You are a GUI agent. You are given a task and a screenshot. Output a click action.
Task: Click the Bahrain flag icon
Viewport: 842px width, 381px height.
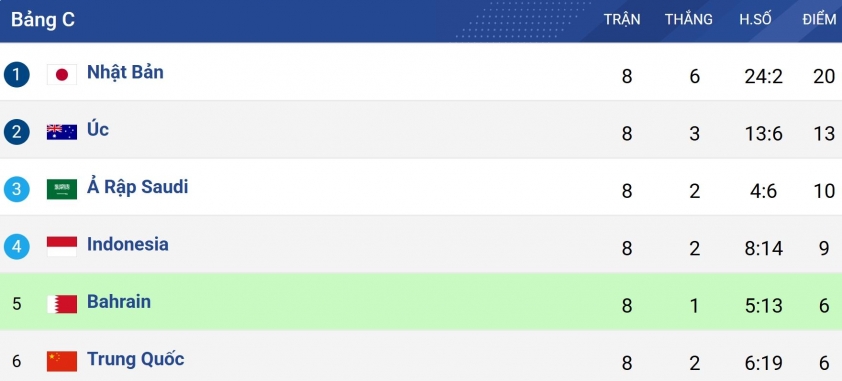(62, 304)
